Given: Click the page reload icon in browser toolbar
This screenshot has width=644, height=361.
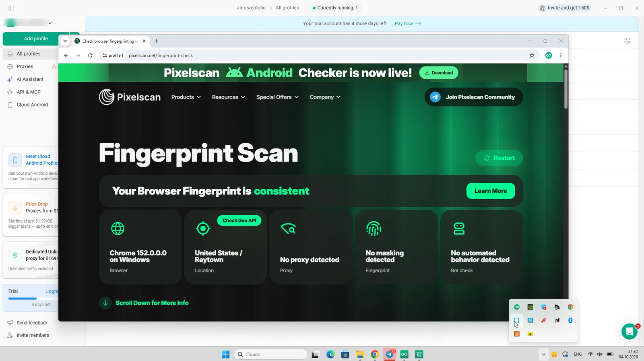Looking at the screenshot, I should point(90,56).
